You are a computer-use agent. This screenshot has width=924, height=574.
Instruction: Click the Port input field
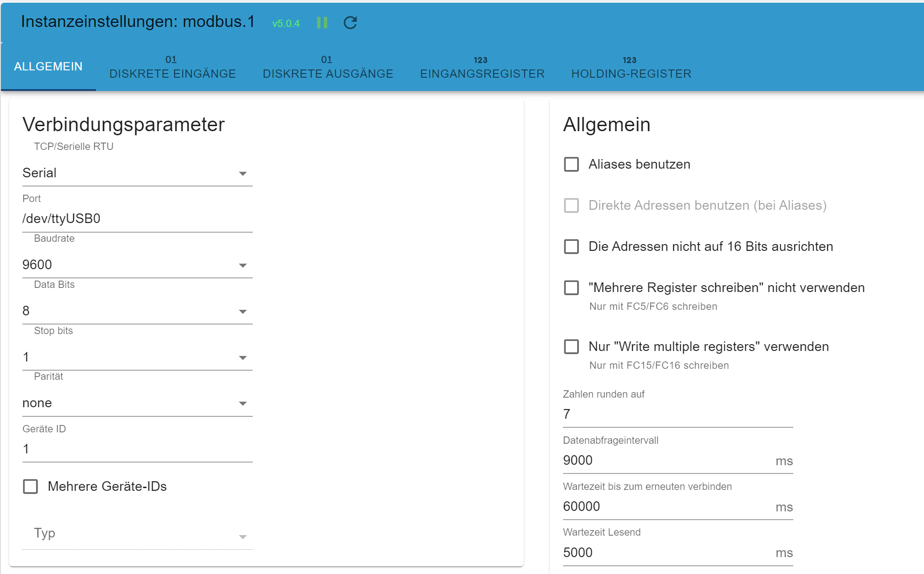[x=137, y=219]
